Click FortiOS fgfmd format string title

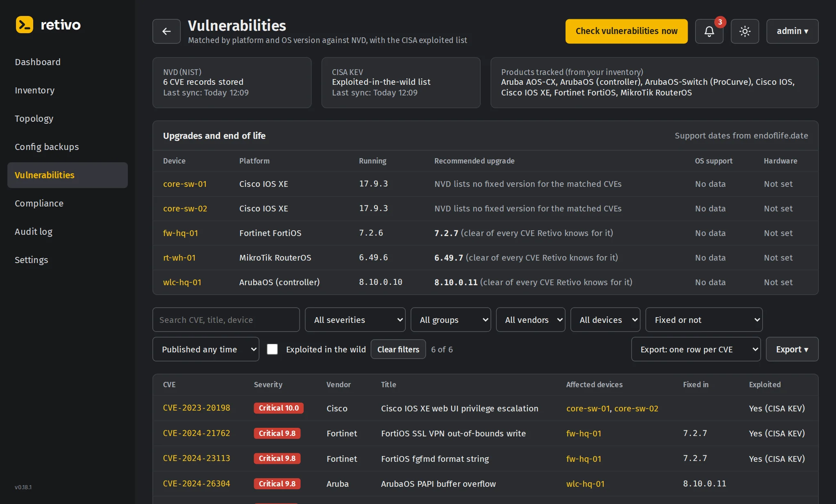[435, 459]
